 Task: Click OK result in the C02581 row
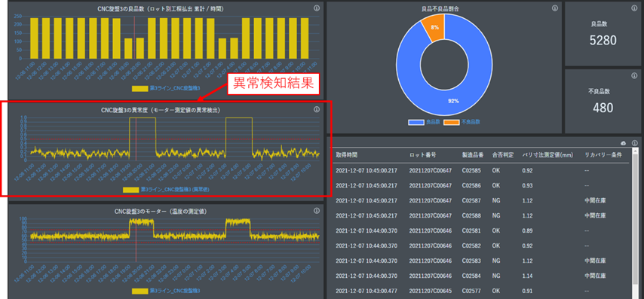click(495, 230)
